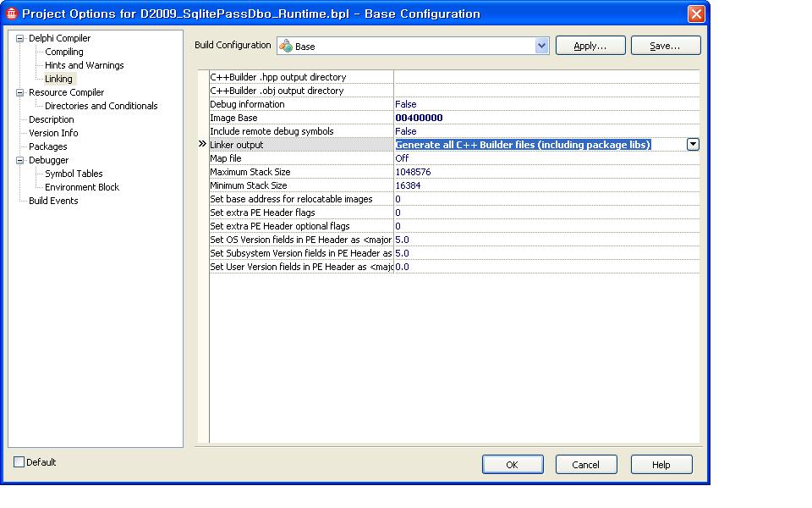Select Compiling in the options tree
Screen dimensions: 812x508
pyautogui.click(x=64, y=52)
